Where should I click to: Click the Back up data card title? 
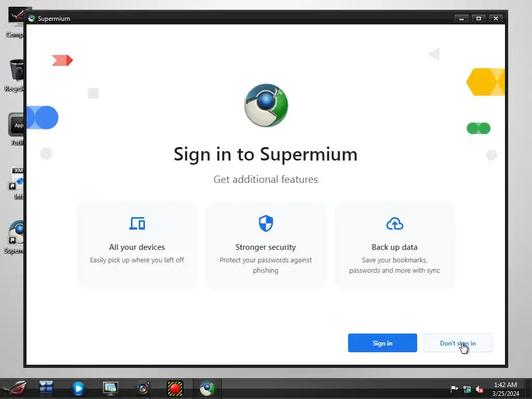point(395,247)
